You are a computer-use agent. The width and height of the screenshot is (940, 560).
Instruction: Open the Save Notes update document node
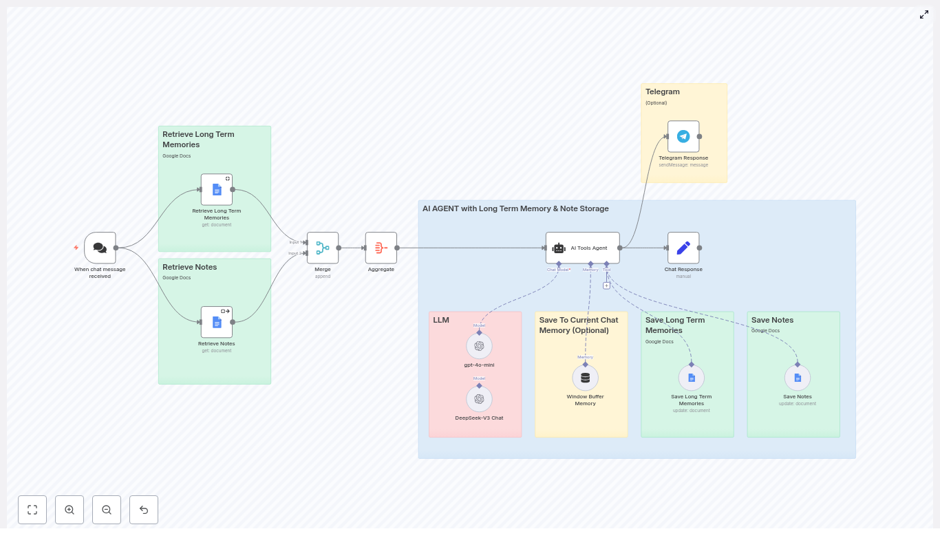[797, 377]
